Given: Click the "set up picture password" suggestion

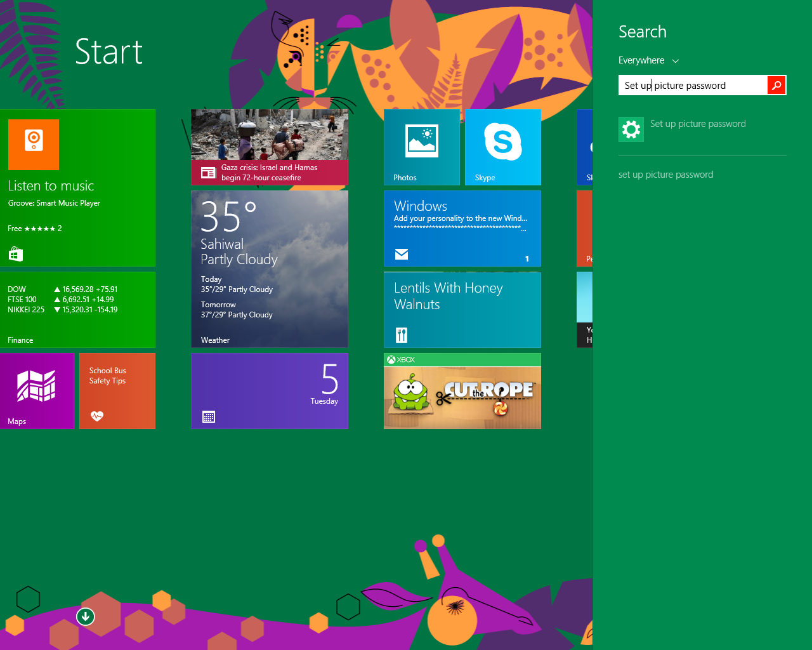Looking at the screenshot, I should coord(665,174).
